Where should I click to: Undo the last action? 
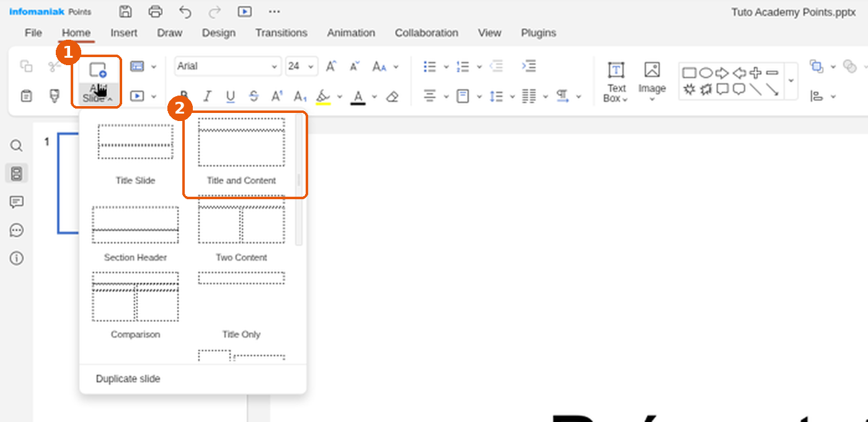pyautogui.click(x=185, y=11)
